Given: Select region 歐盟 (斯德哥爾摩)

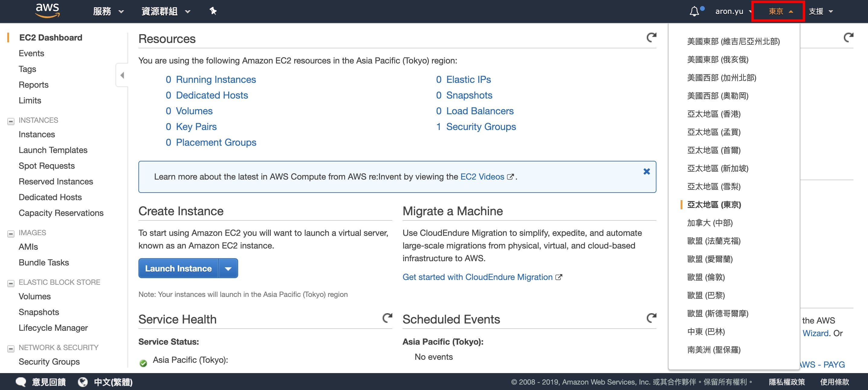Looking at the screenshot, I should click(718, 314).
